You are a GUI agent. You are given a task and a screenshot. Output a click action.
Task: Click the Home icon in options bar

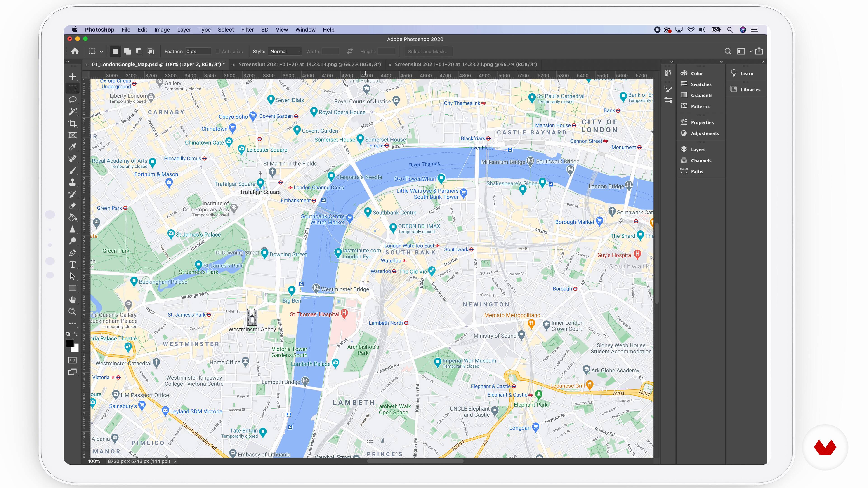pyautogui.click(x=75, y=51)
